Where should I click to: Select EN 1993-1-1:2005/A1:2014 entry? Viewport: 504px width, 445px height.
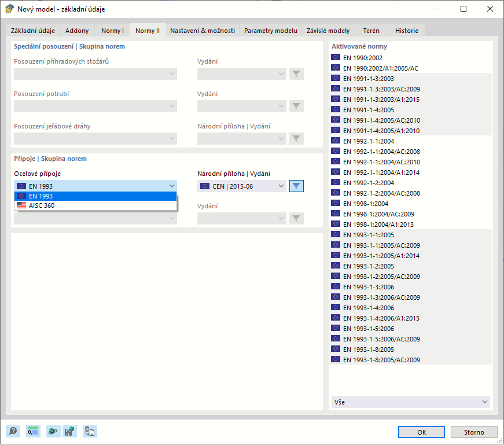[411, 255]
